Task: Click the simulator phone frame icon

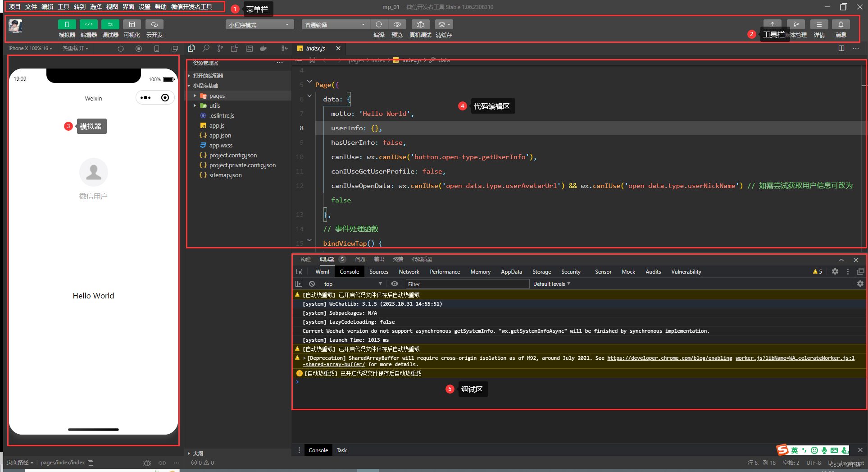Action: 157,49
